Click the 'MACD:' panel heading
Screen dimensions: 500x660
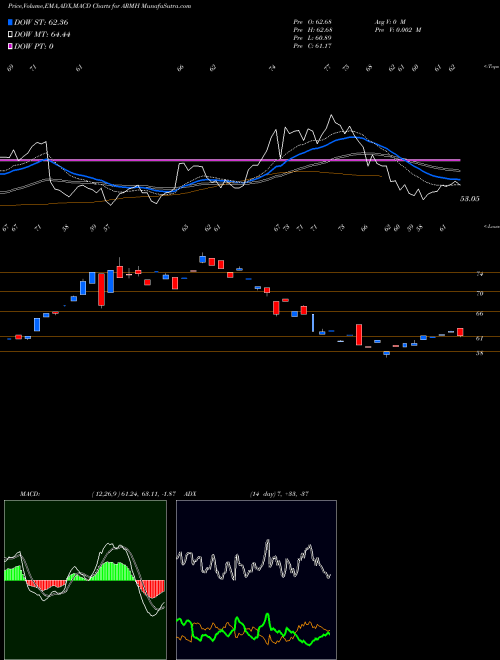coord(30,493)
